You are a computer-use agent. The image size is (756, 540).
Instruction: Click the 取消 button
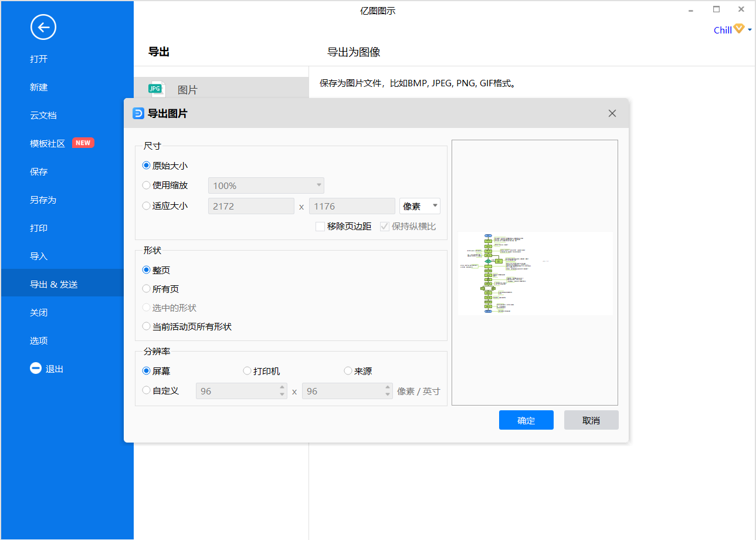click(x=591, y=420)
